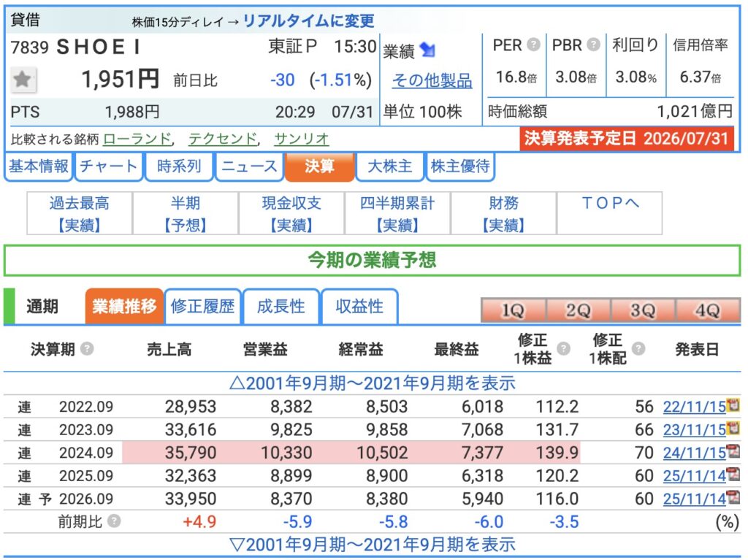
Task: Click the PTS price 1,988円
Action: [132, 112]
